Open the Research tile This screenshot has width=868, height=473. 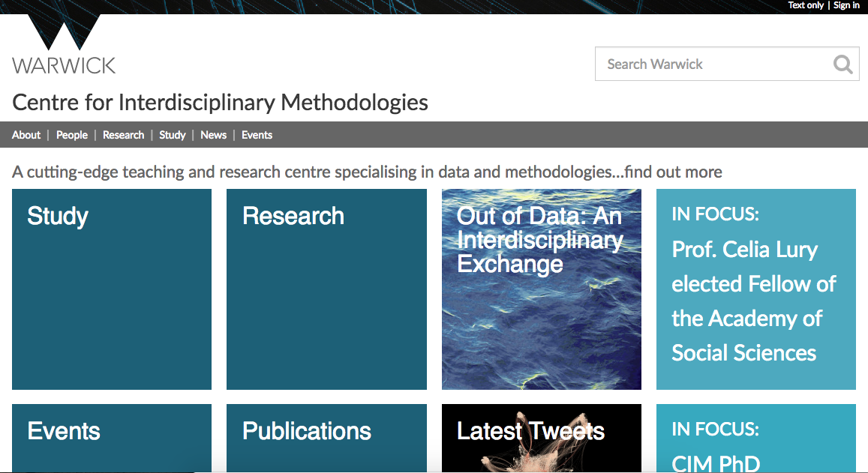326,289
